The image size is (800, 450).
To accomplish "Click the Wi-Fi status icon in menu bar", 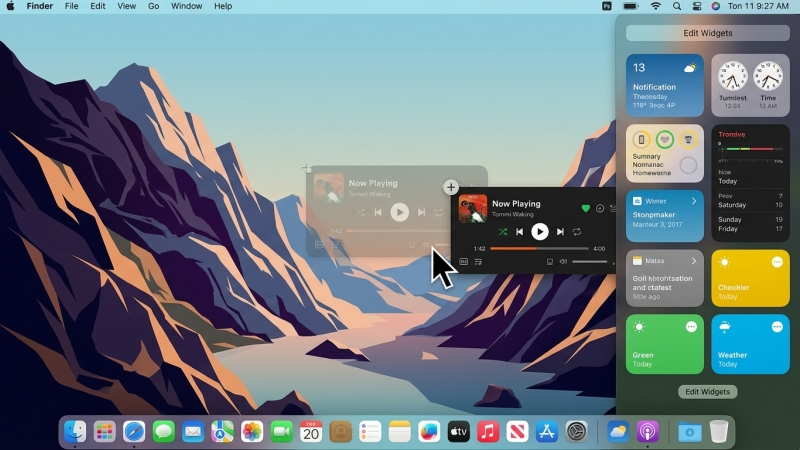I will coord(656,6).
